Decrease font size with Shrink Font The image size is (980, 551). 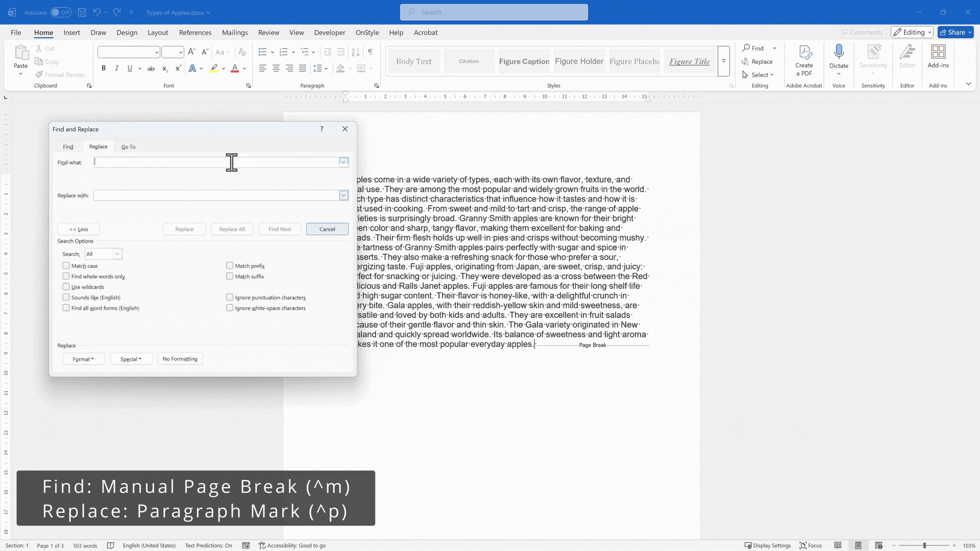(205, 52)
